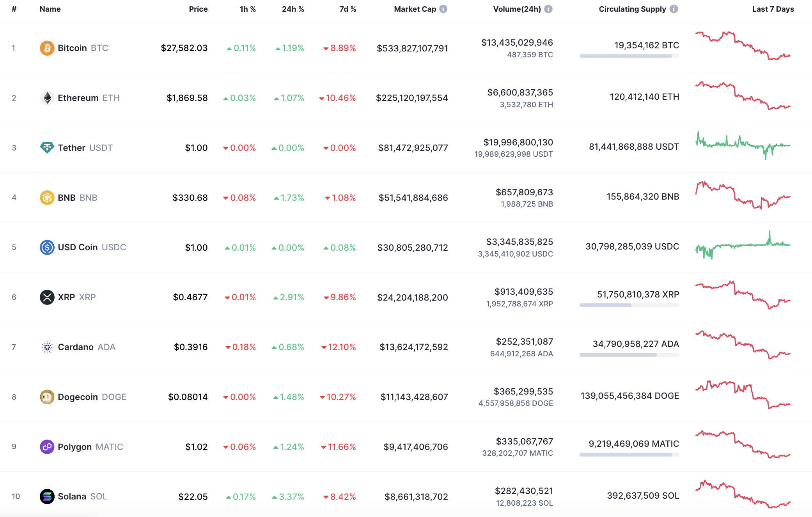Select the Solana SOL logo
This screenshot has height=517, width=812.
pos(47,496)
